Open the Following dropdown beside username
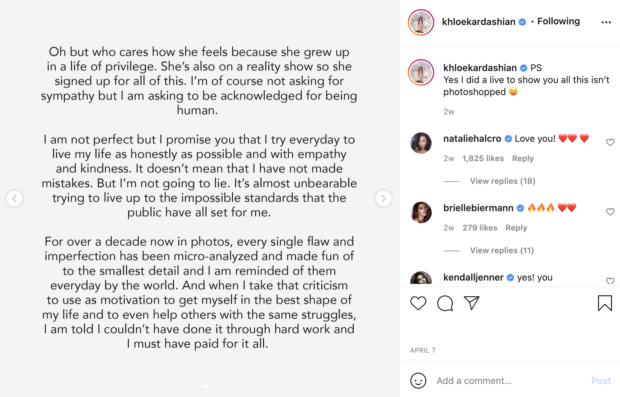620x397 pixels. coord(558,21)
